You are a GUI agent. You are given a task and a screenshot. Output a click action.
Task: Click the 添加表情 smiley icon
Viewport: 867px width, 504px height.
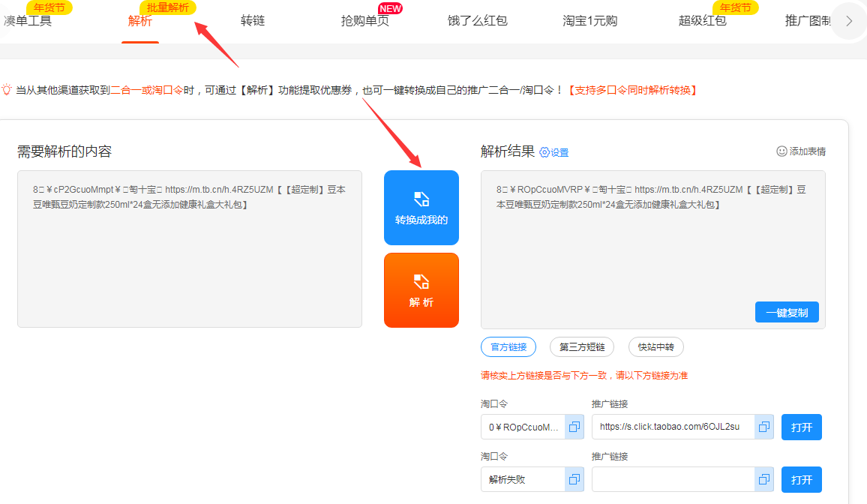coord(782,151)
